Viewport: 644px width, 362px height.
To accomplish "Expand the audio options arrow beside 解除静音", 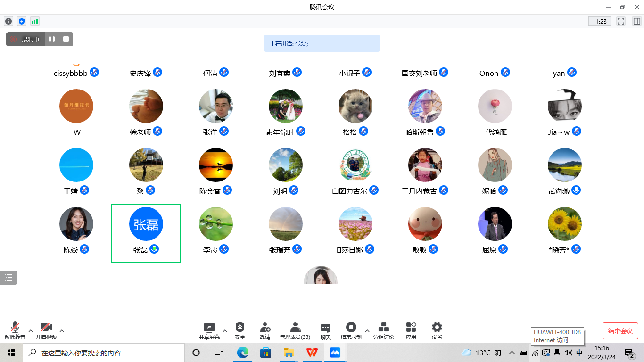I will tap(31, 330).
